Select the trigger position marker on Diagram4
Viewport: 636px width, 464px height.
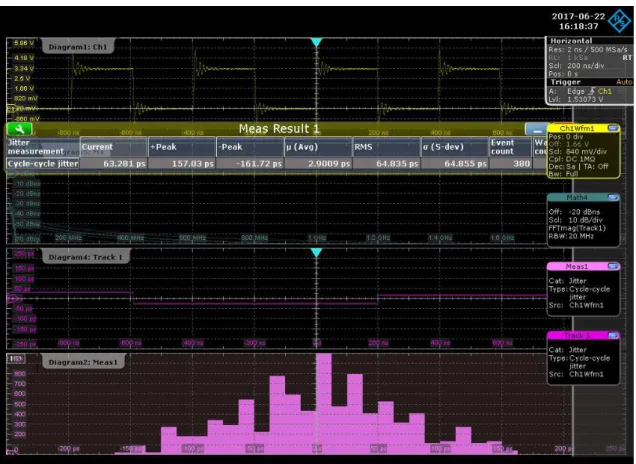[x=316, y=253]
